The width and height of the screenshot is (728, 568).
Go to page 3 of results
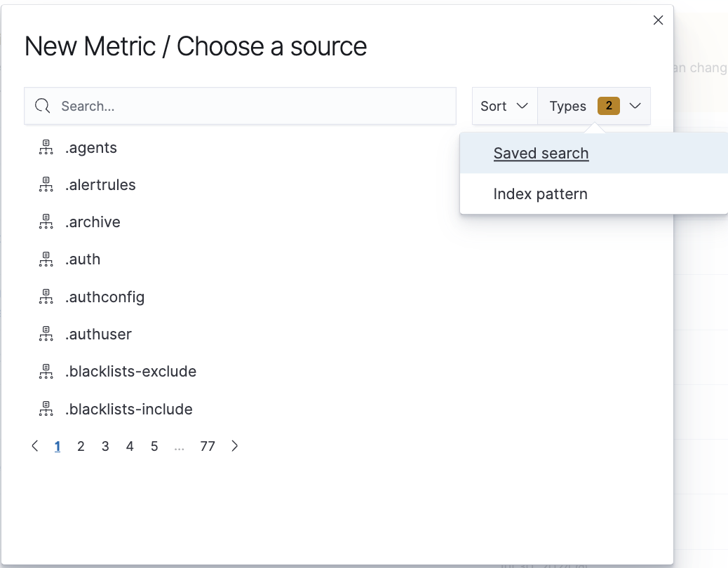coord(105,446)
